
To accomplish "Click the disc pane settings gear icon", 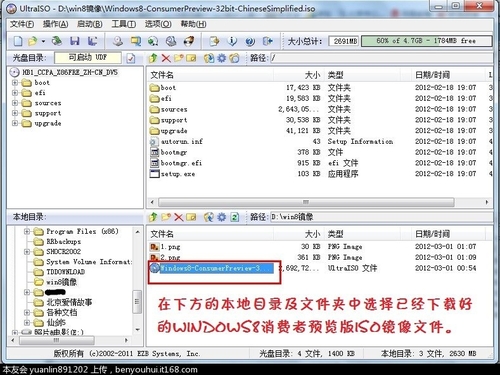I will click(x=221, y=58).
